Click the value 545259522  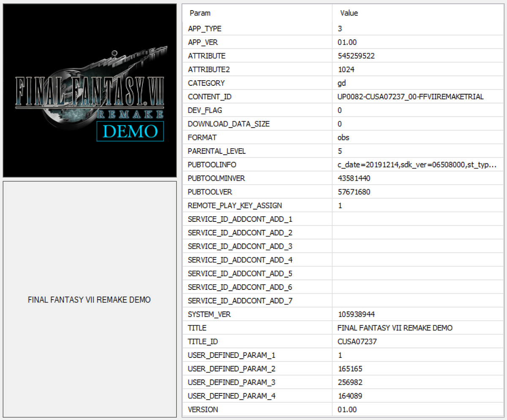point(356,56)
